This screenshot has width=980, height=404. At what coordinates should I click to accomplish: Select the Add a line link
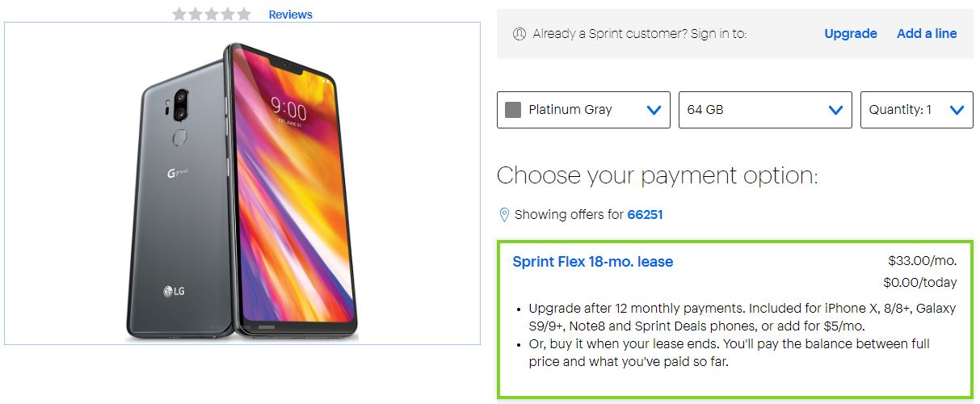pyautogui.click(x=927, y=34)
